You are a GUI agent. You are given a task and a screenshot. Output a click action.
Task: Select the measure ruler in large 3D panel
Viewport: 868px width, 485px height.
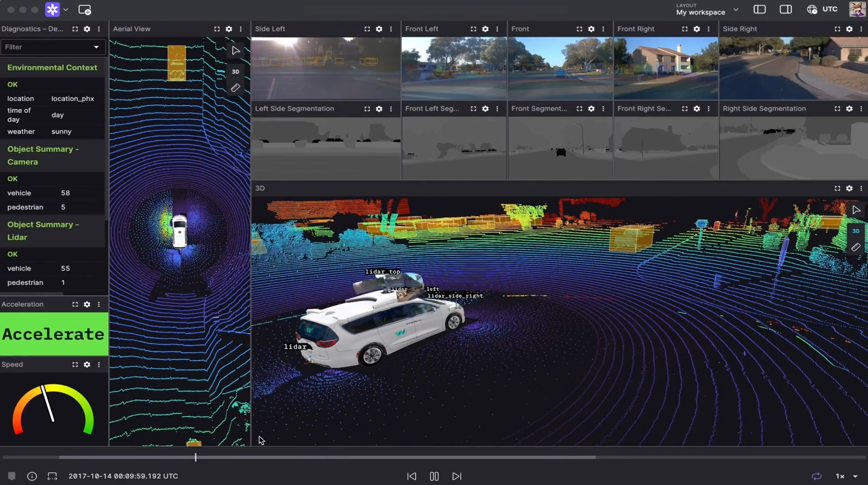856,247
